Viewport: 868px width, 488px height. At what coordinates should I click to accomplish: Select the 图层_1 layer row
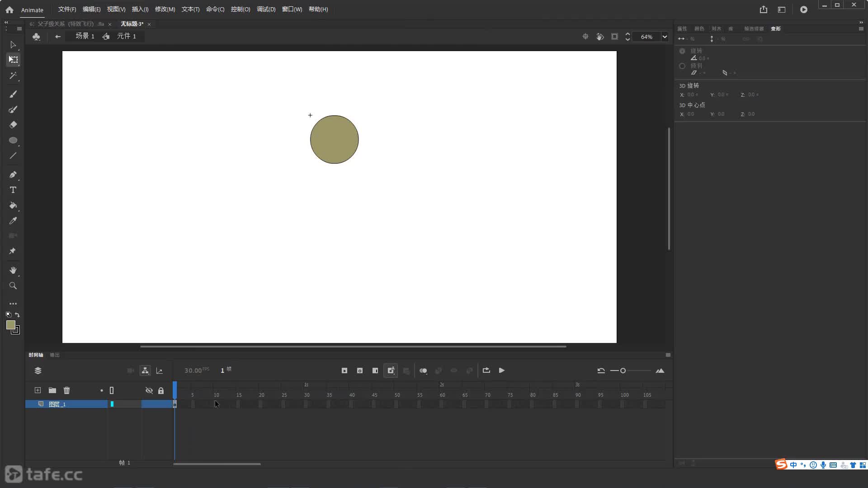66,404
